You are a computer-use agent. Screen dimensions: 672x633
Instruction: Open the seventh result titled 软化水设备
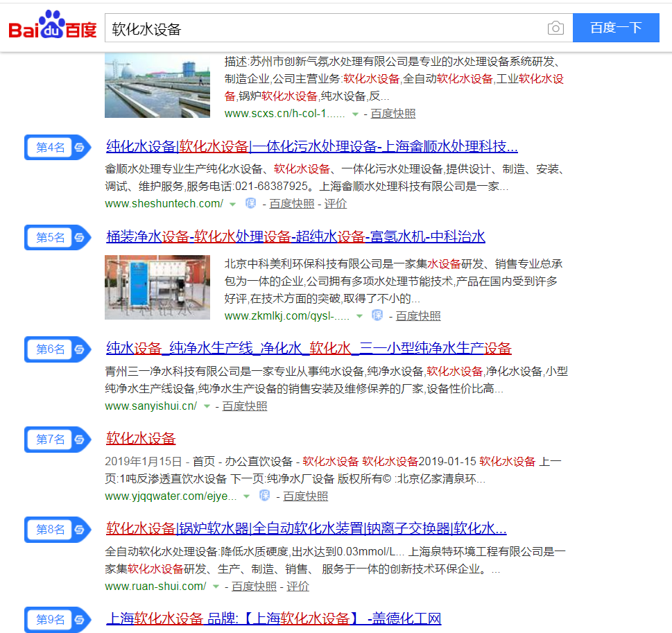coord(141,438)
